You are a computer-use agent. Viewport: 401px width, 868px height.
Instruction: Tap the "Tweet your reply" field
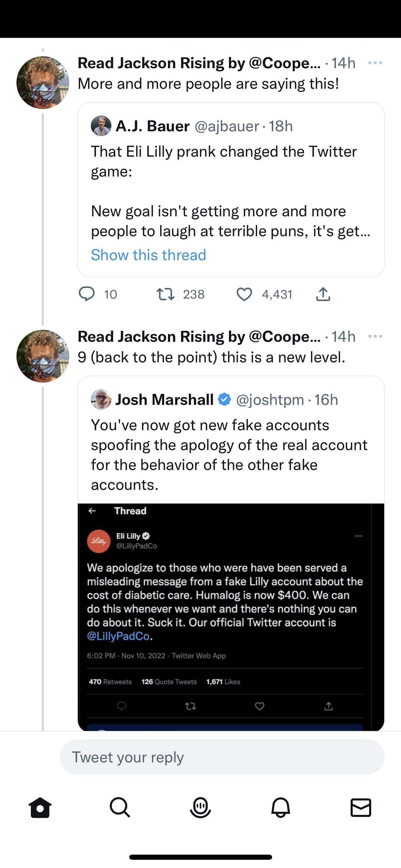click(x=222, y=757)
